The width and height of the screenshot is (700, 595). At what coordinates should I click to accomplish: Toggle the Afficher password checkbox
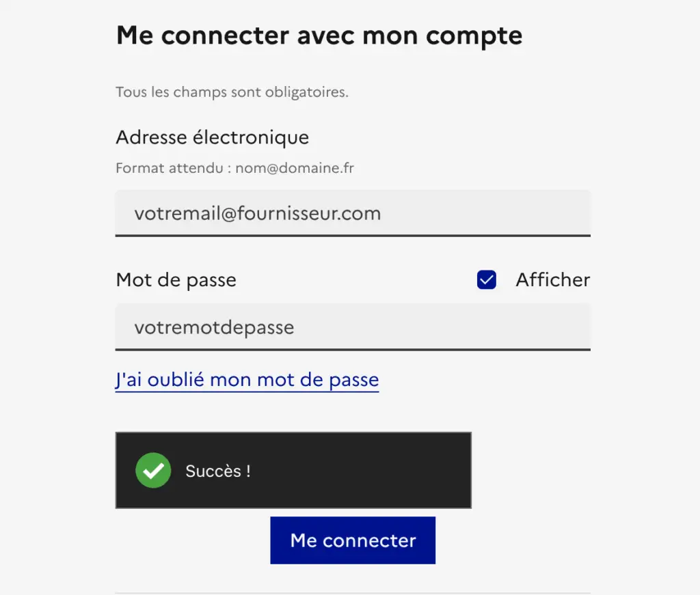pyautogui.click(x=486, y=279)
